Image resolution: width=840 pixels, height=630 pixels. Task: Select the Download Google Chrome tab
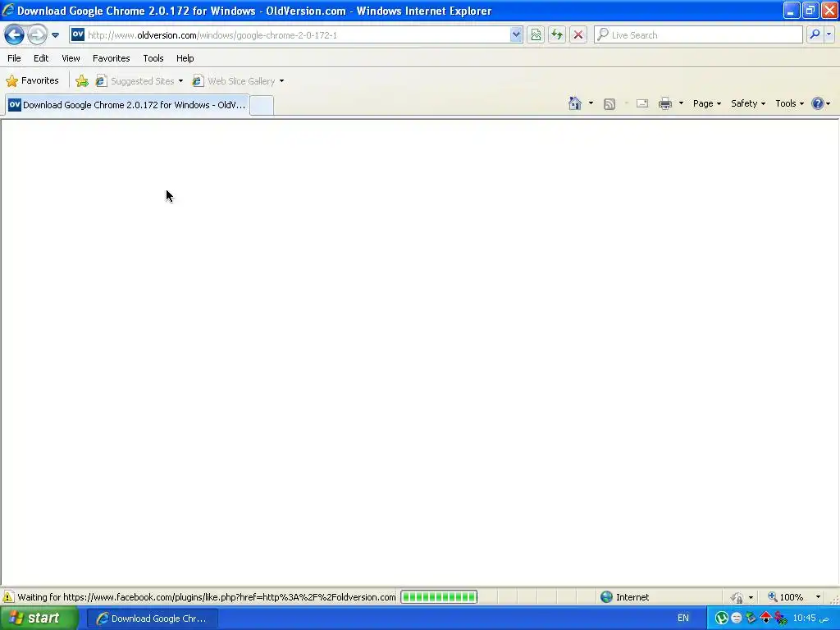[127, 105]
